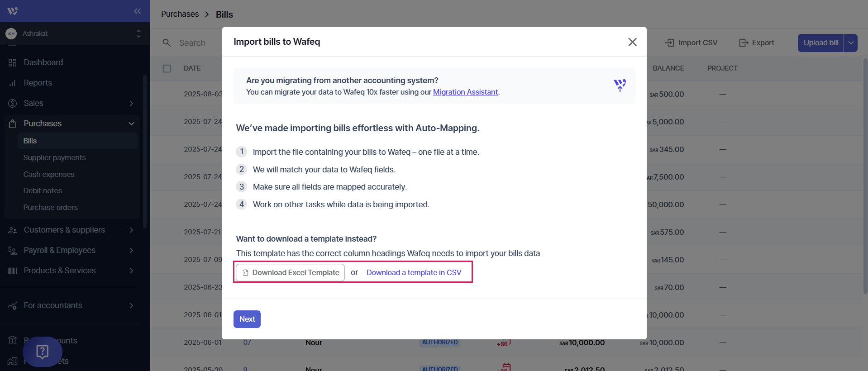
Task: Click the Next button
Action: point(247,319)
